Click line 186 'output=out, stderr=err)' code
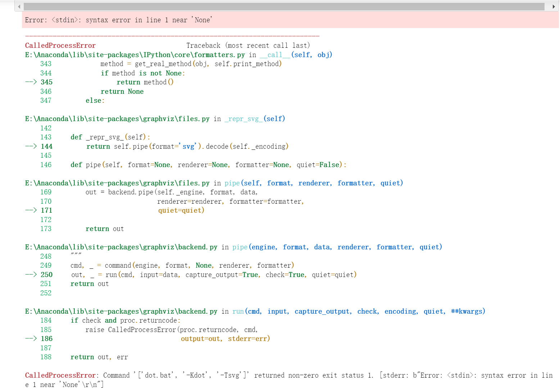Screen dimensions: 560x392 226,339
